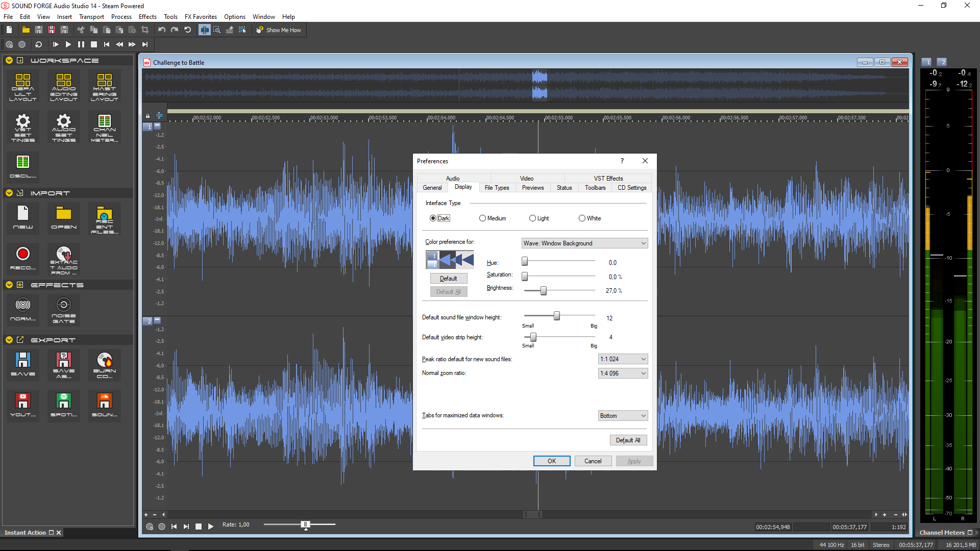The image size is (980, 551).
Task: Choose the White interface type
Action: 582,218
